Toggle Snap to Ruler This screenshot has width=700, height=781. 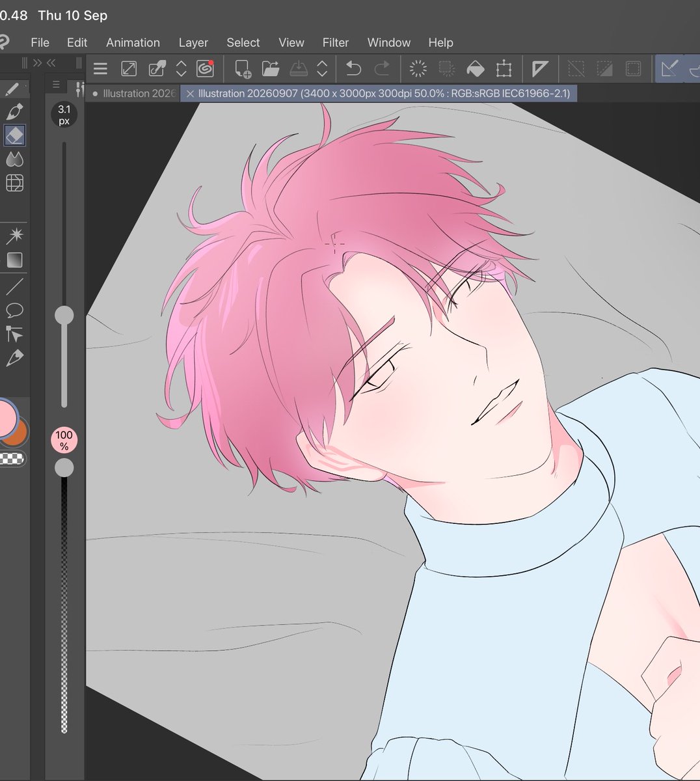(x=669, y=68)
